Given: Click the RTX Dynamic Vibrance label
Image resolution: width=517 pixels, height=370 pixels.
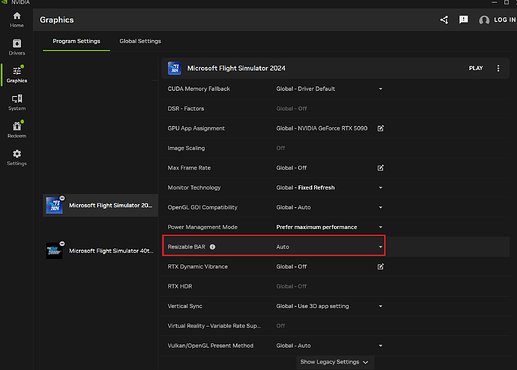Looking at the screenshot, I should 197,267.
